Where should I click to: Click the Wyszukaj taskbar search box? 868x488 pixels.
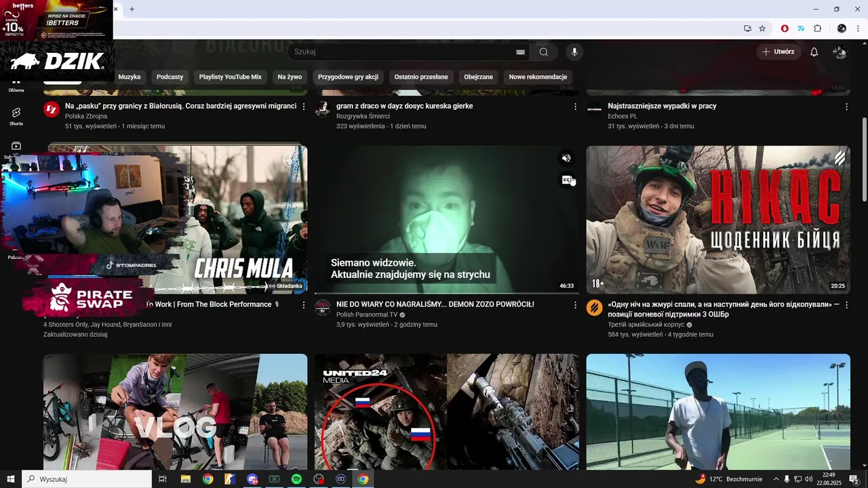(87, 479)
